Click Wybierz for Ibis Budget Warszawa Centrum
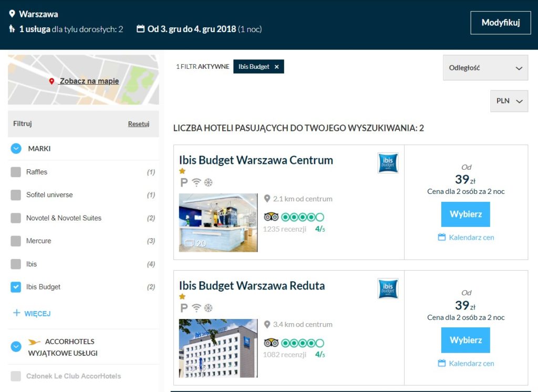Screen dimensions: 538x392 click(465, 214)
